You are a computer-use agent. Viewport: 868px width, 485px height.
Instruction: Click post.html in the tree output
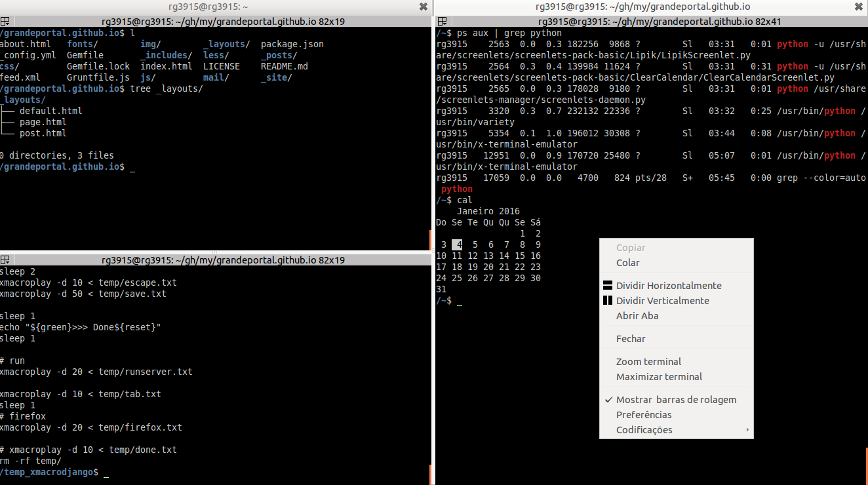click(x=43, y=134)
